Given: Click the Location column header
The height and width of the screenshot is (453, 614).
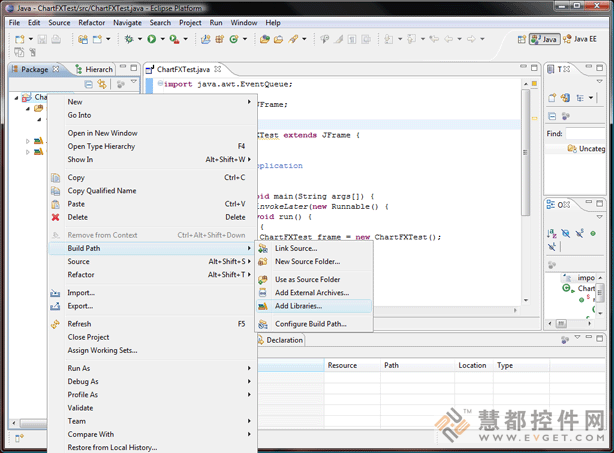Looking at the screenshot, I should [x=473, y=365].
